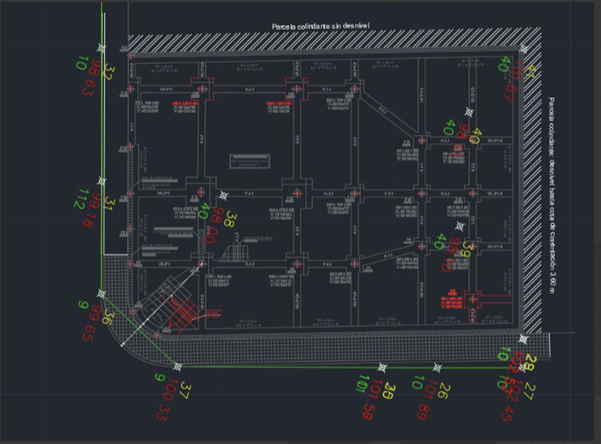601x444 pixels.
Task: Click yellow point number 31
Action: click(109, 204)
